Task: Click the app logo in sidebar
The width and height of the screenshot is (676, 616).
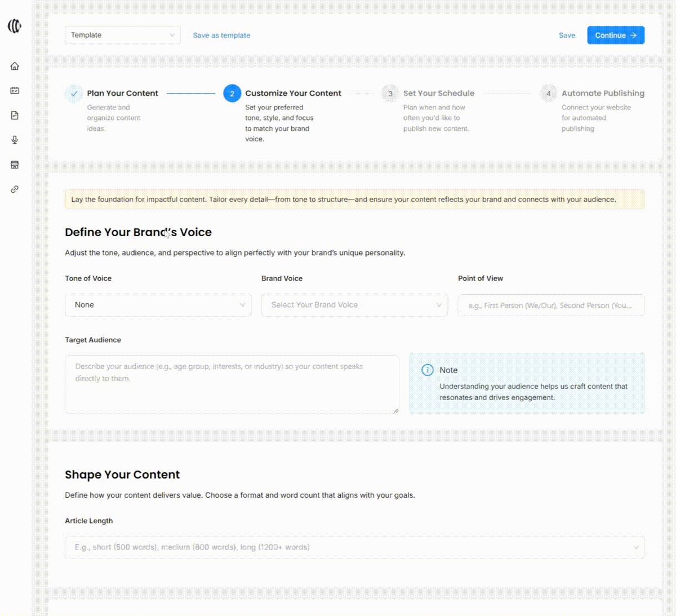Action: pos(15,26)
